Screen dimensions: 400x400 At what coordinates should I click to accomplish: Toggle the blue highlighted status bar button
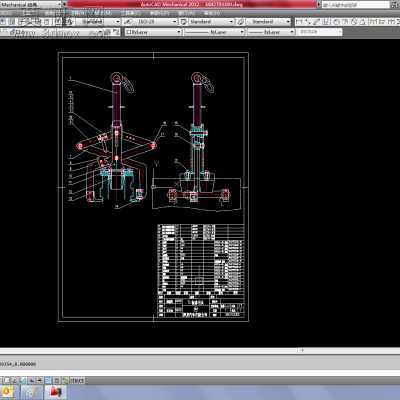[48, 380]
